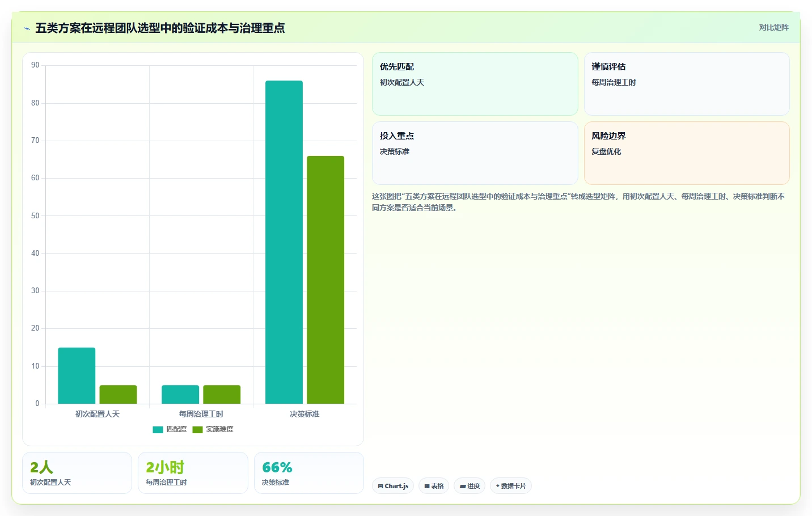The image size is (812, 516).
Task: Click the green 决策标准 bar
Action: pos(325,280)
